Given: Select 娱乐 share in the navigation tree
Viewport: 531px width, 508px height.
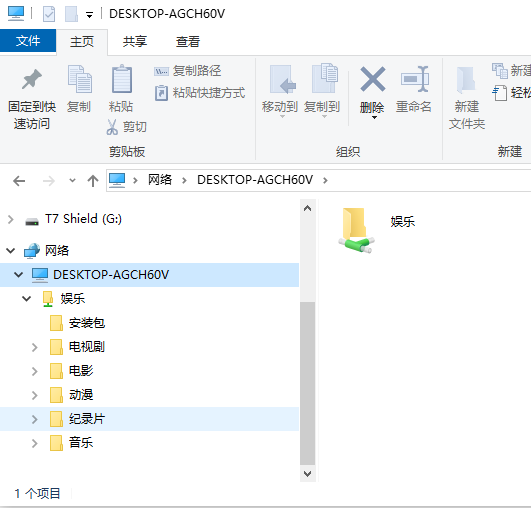Looking at the screenshot, I should point(72,299).
